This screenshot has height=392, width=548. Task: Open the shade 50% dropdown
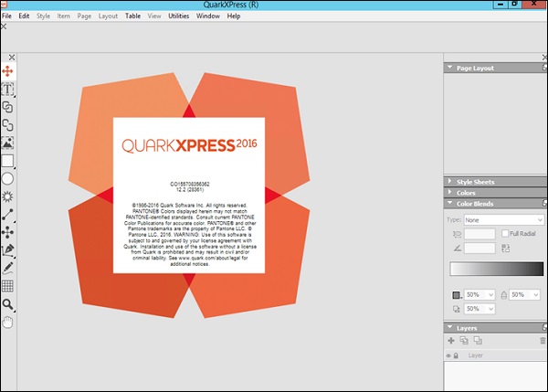coord(479,295)
